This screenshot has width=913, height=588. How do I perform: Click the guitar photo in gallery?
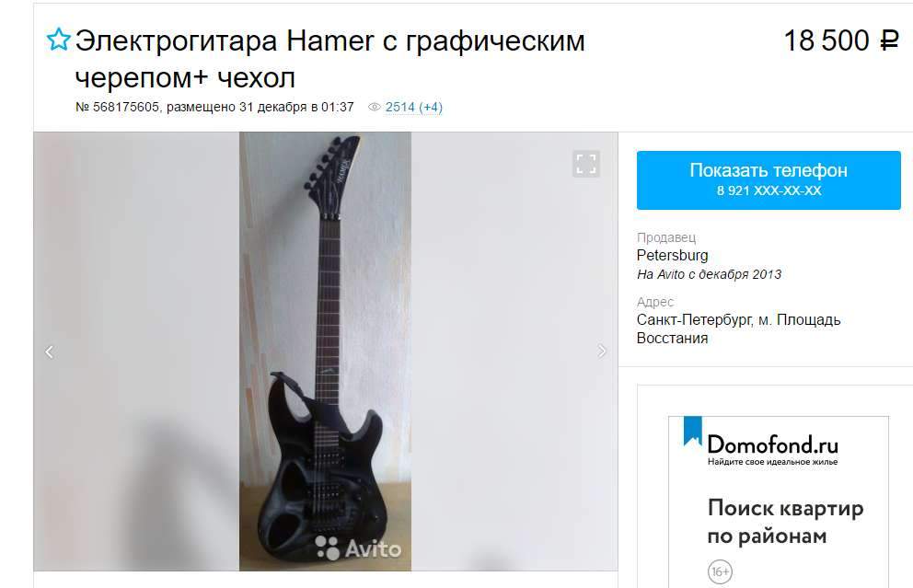tap(325, 352)
